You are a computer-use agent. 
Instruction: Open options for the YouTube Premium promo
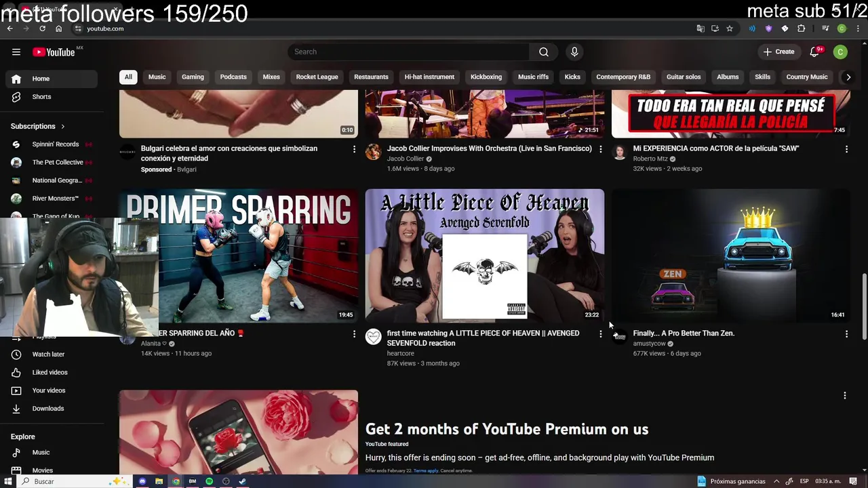click(844, 396)
